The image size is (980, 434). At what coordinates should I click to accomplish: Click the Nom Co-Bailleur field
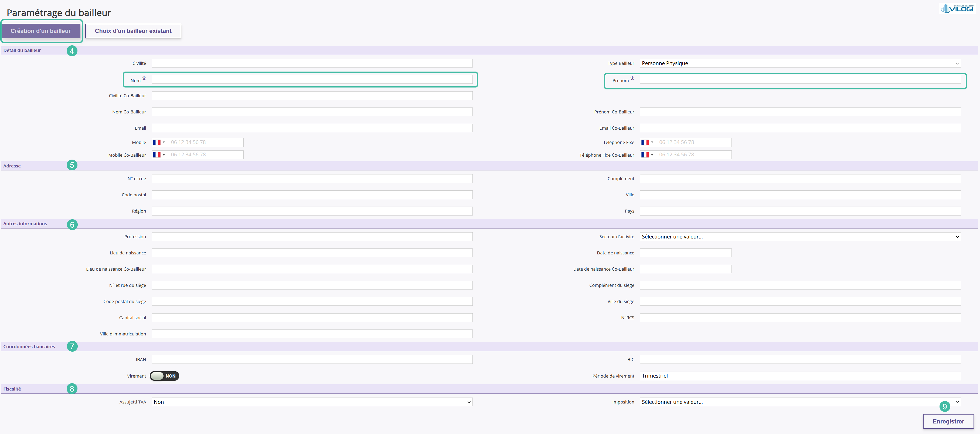[x=312, y=112]
